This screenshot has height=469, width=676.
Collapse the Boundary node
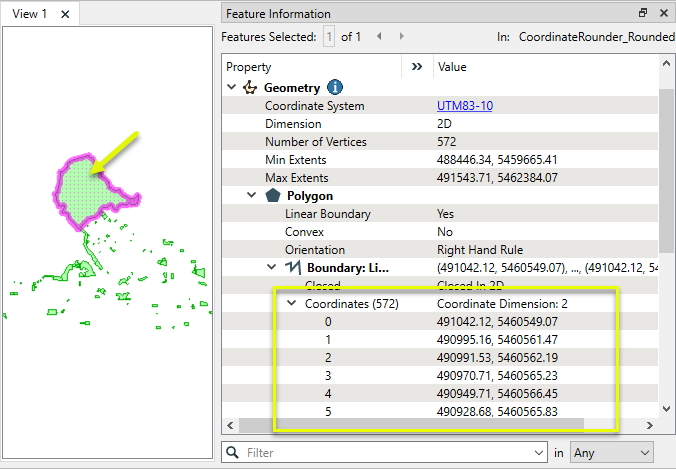point(272,268)
